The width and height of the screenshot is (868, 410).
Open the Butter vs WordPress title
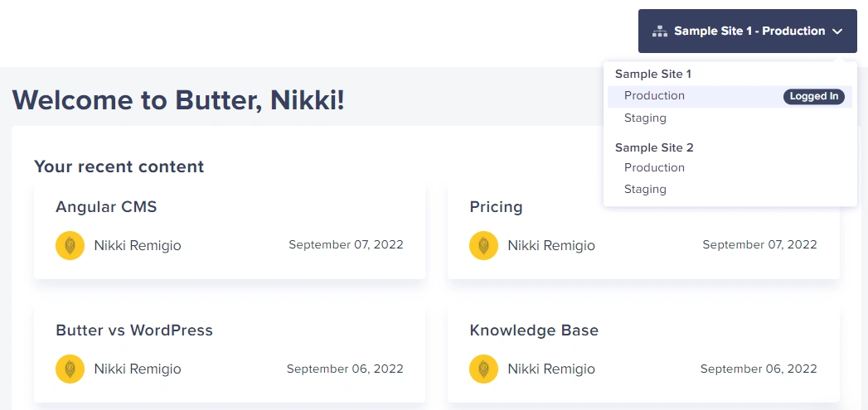134,330
